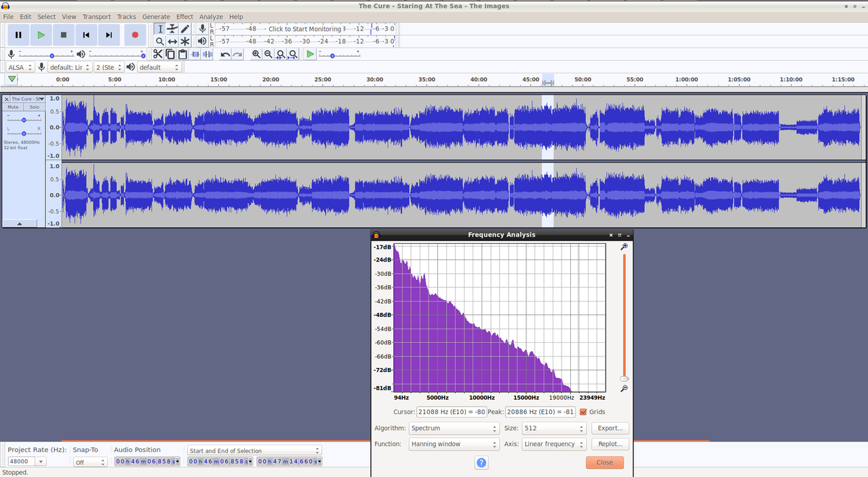Image resolution: width=868 pixels, height=477 pixels.
Task: Open the playback device 'default' dropdown
Action: (x=159, y=67)
